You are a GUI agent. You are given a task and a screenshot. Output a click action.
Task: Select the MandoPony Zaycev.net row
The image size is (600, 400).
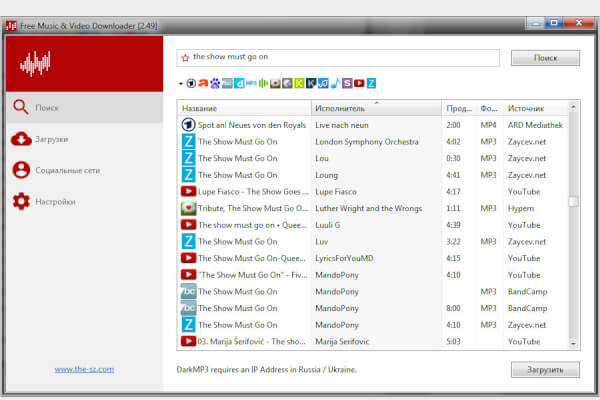pyautogui.click(x=373, y=325)
